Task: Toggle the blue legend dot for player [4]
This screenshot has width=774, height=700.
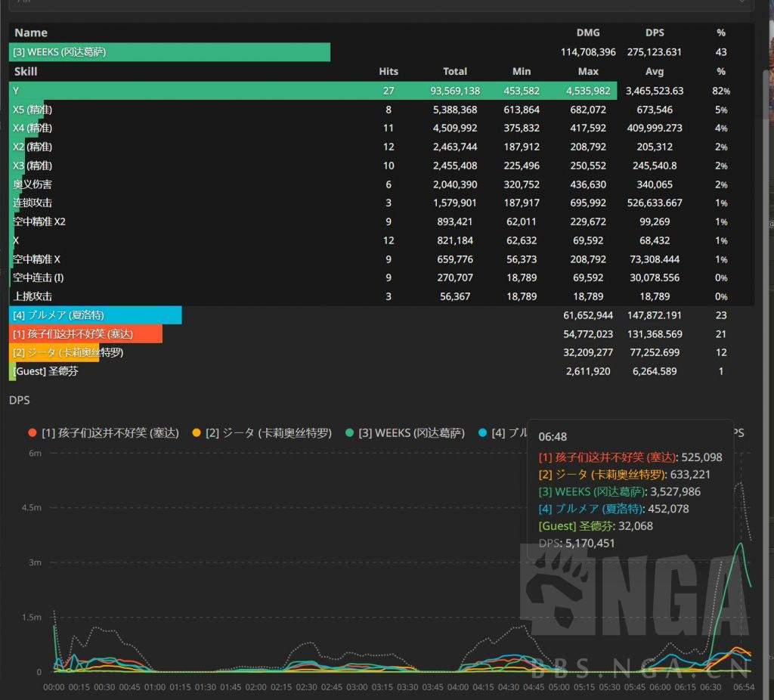Action: click(x=482, y=433)
